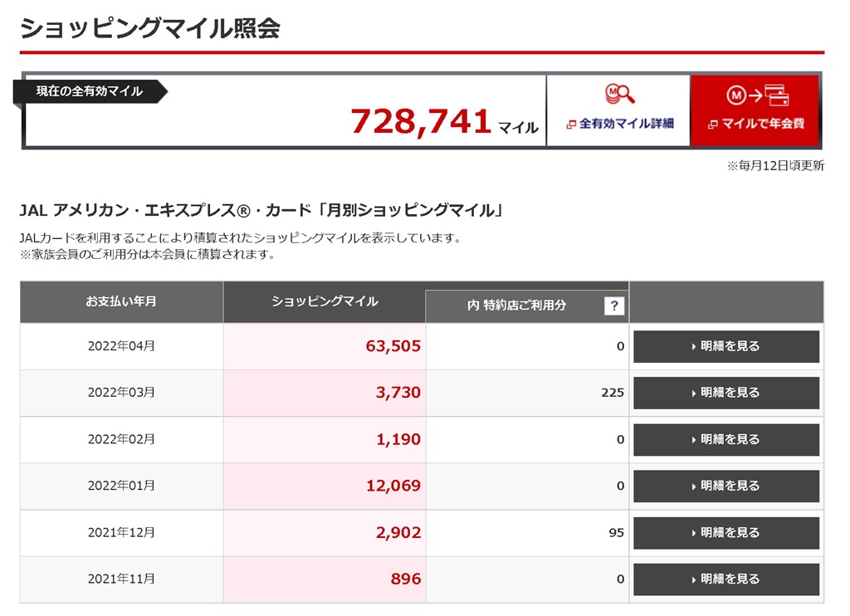Image resolution: width=850 pixels, height=616 pixels.
Task: View details for 2021年11月
Action: click(725, 579)
